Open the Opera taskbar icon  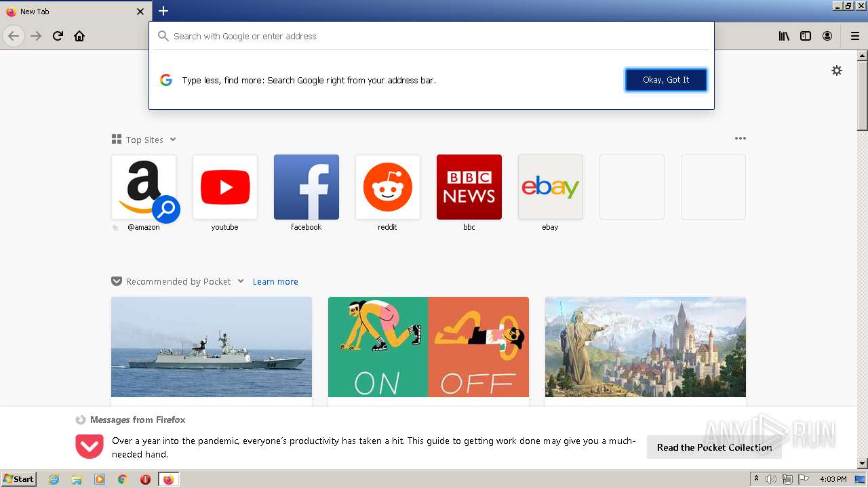point(145,479)
